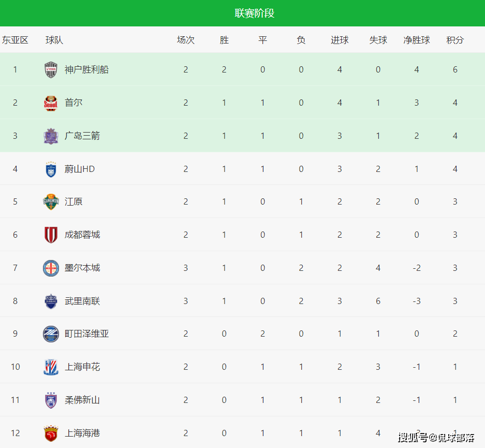Click the 东亚区 column header
The width and height of the screenshot is (485, 448).
(x=15, y=40)
